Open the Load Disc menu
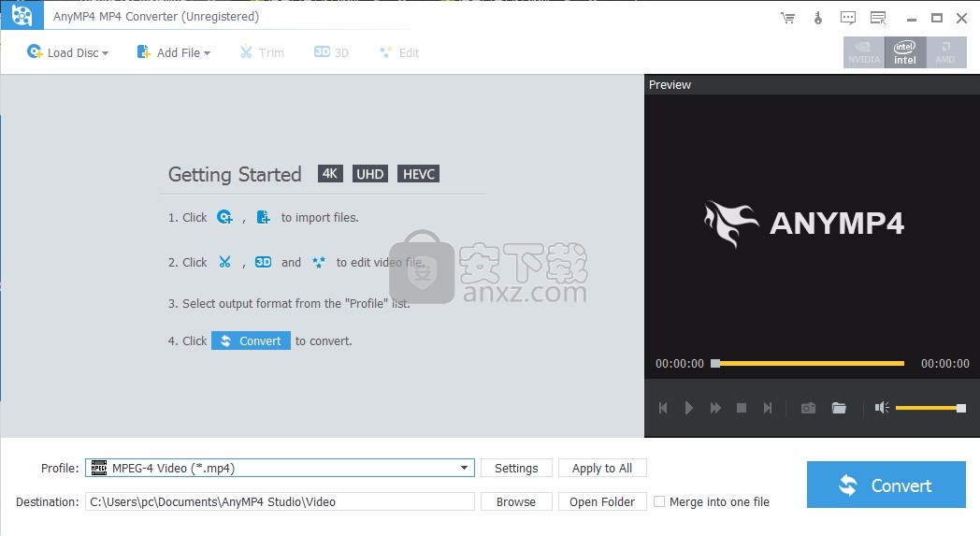 click(67, 52)
